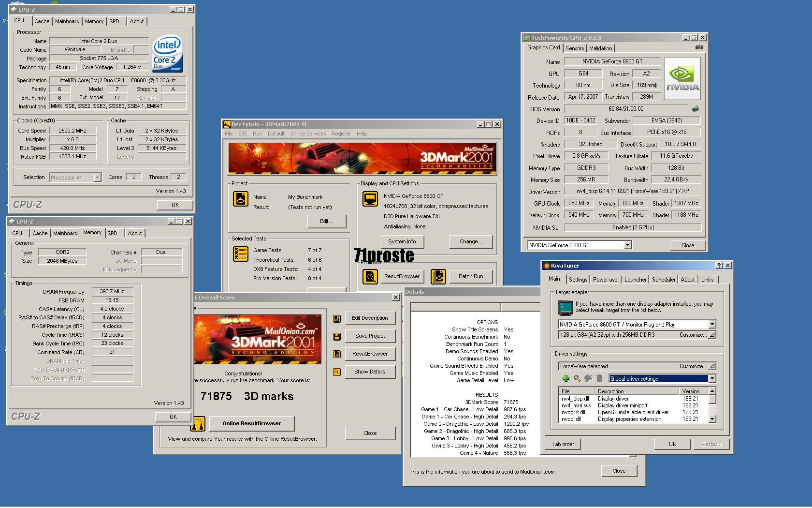This screenshot has height=508, width=812.
Task: Click the Intel Core 2 Duo logo in CPU-Z
Action: point(167,54)
